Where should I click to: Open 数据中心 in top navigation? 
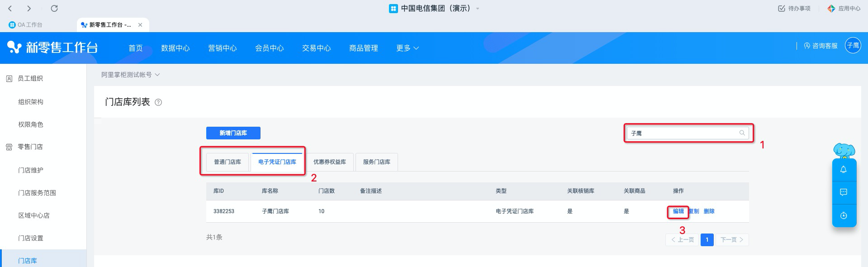[175, 48]
